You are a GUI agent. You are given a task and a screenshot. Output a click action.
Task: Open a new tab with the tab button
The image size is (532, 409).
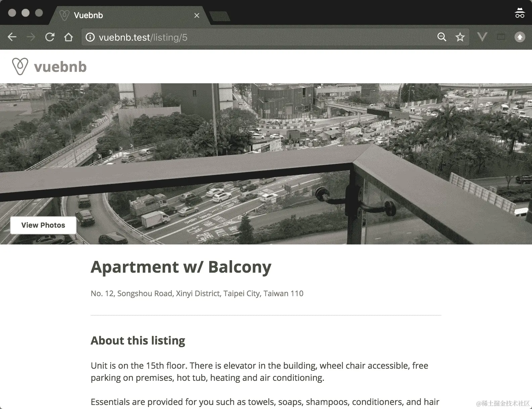pyautogui.click(x=220, y=16)
